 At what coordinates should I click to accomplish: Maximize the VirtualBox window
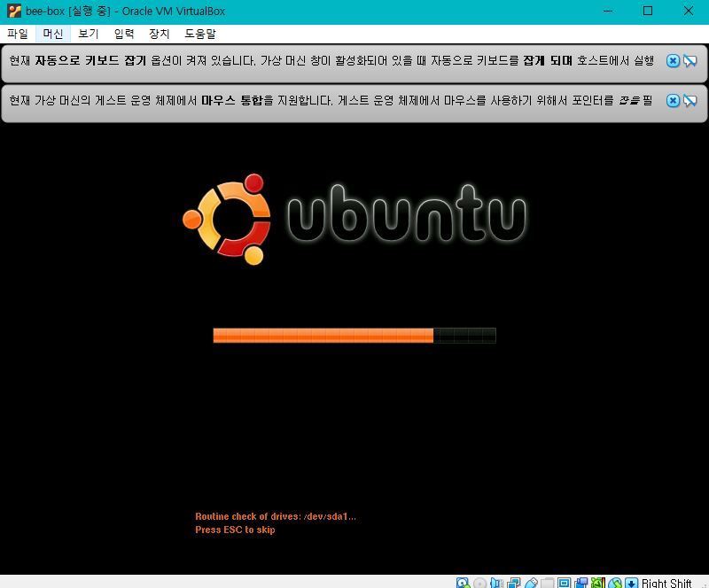click(x=648, y=11)
